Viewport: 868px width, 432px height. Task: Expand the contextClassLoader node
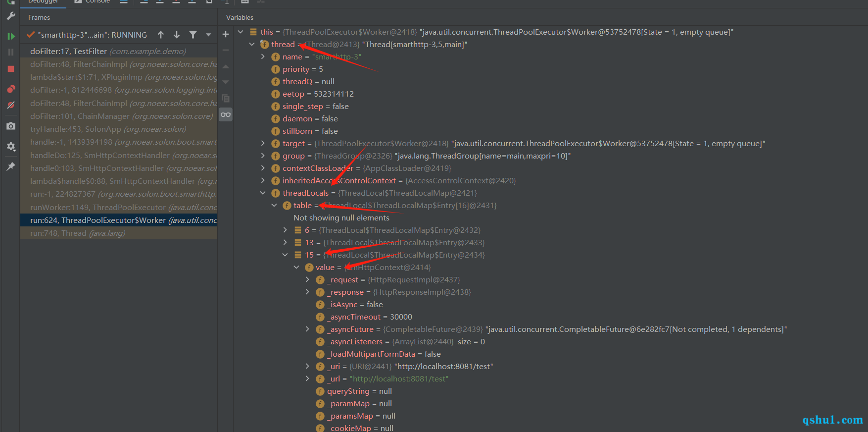[263, 168]
